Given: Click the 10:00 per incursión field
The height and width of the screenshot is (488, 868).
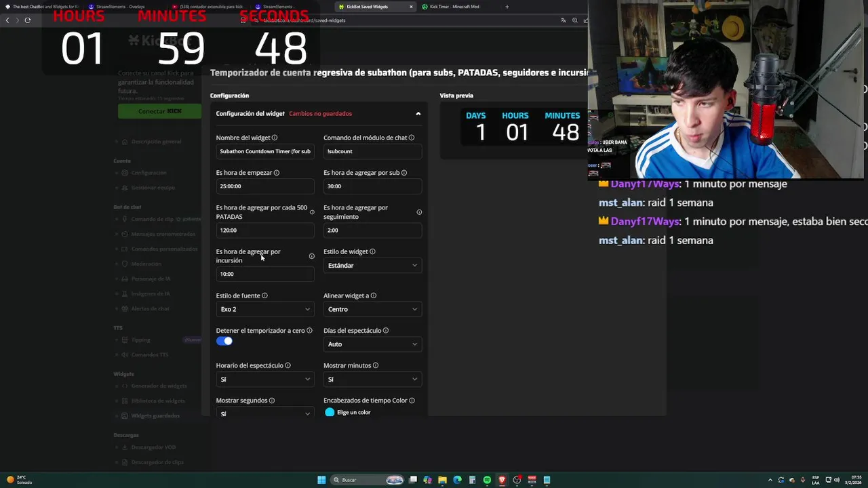Looking at the screenshot, I should [265, 274].
